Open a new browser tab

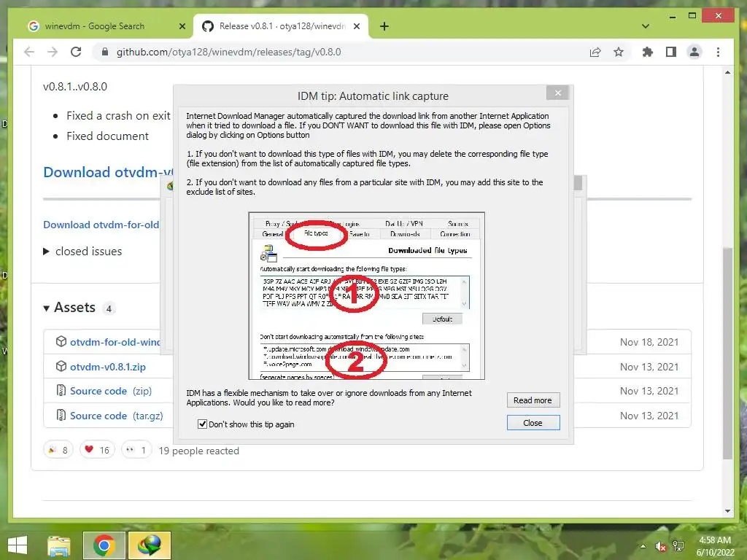(384, 26)
